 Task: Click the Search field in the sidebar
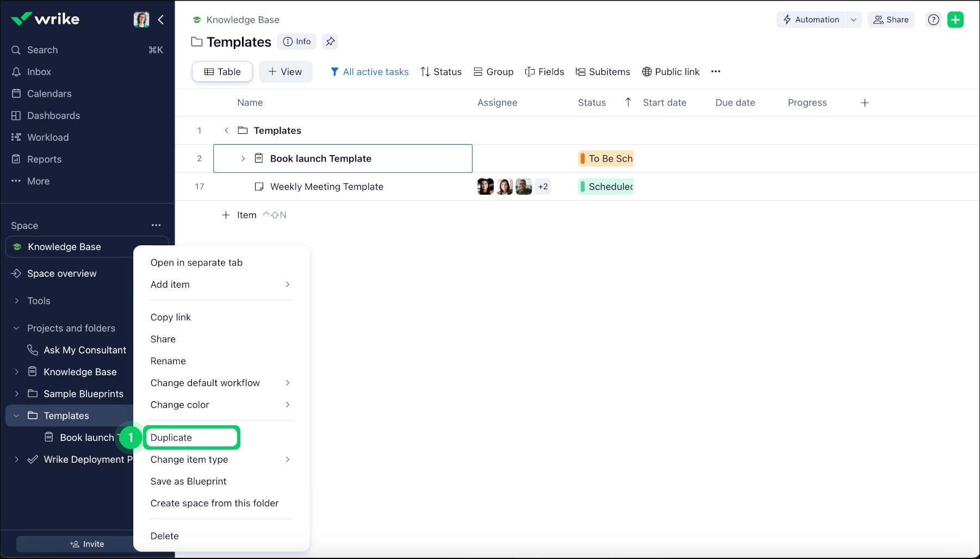tap(42, 49)
